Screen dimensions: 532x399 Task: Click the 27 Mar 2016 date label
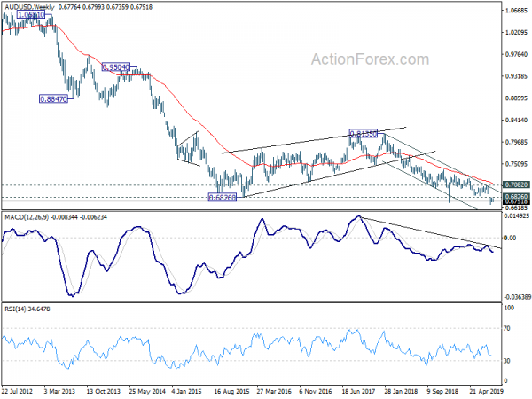click(x=274, y=391)
